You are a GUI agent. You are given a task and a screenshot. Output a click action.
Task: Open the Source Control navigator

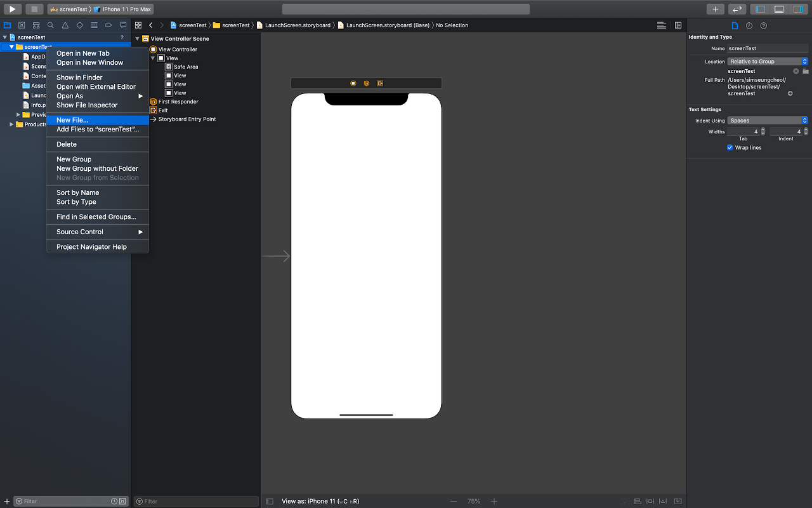pos(22,25)
